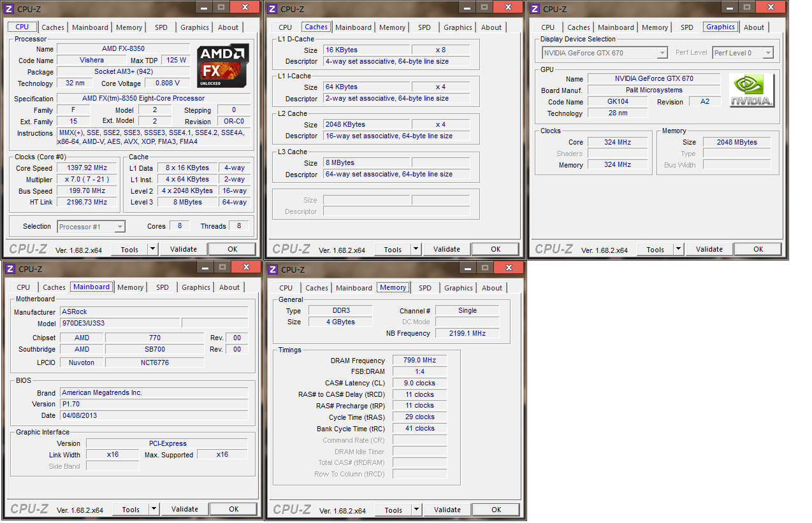Switch to About tab in Graphics tab window
The image size is (812, 523).
coord(754,27)
